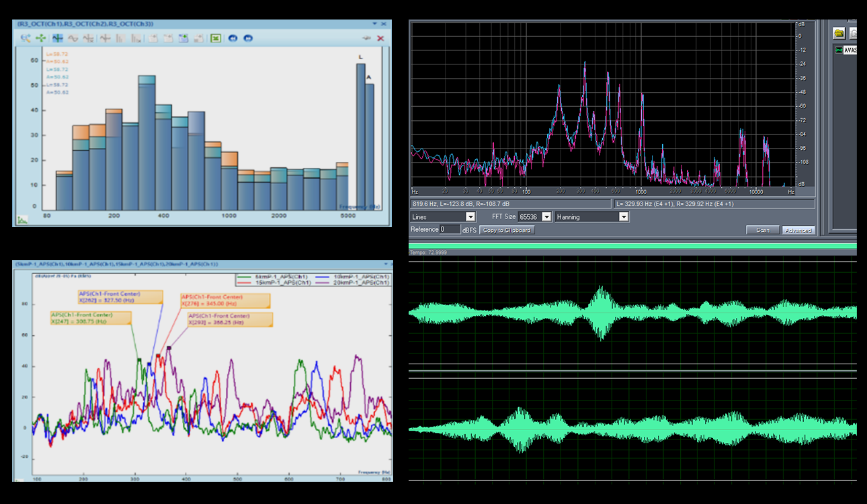
Task: Click the blue forward navigation arrow
Action: point(248,38)
